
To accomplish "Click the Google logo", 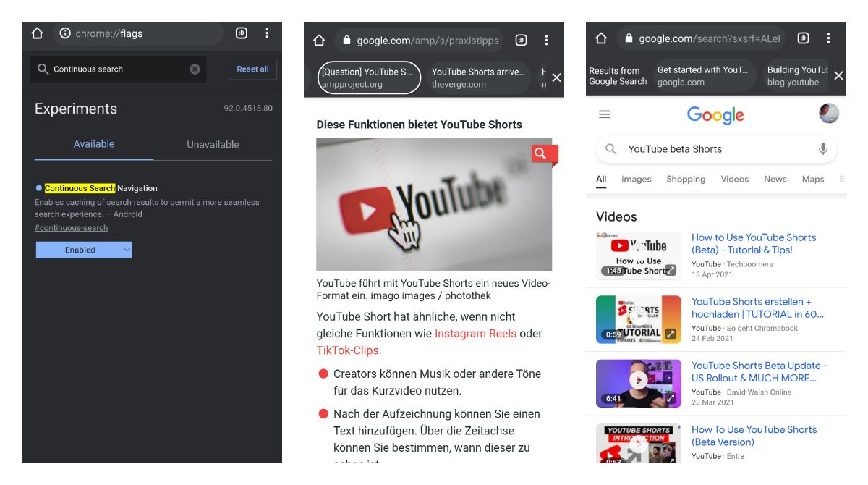I will pyautogui.click(x=715, y=114).
